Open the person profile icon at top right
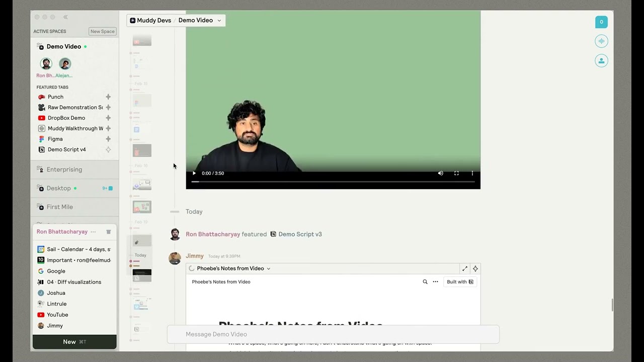 601,61
